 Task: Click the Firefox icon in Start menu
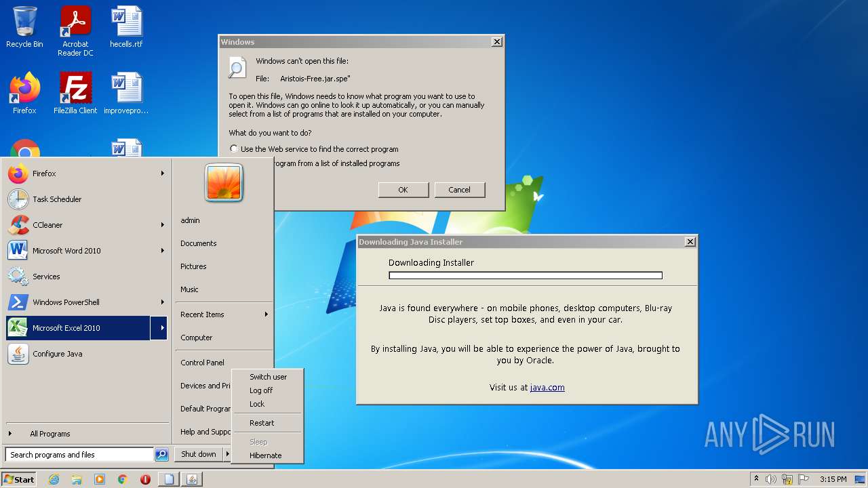pyautogui.click(x=18, y=174)
